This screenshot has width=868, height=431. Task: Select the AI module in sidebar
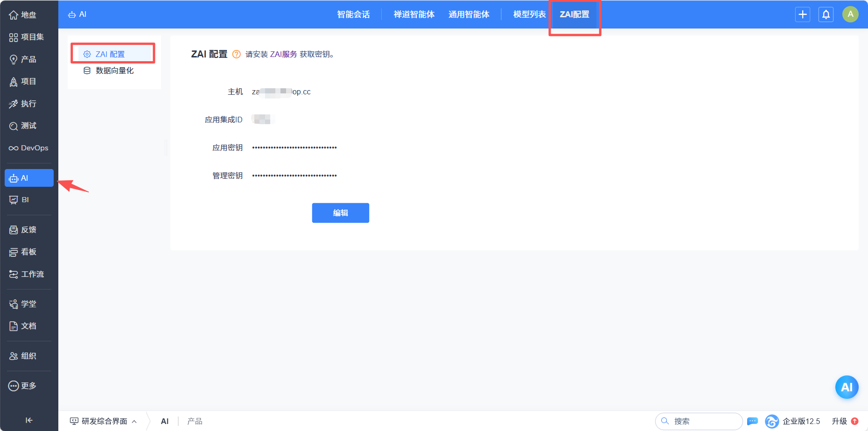(x=29, y=178)
